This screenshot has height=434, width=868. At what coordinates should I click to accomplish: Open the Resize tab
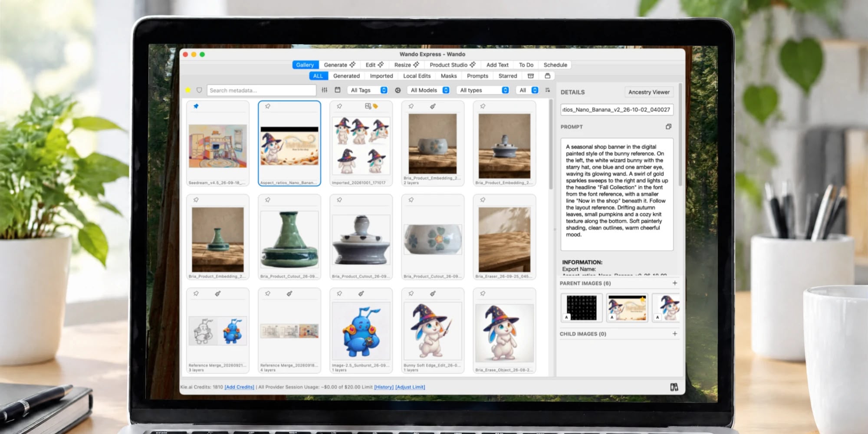pos(407,65)
